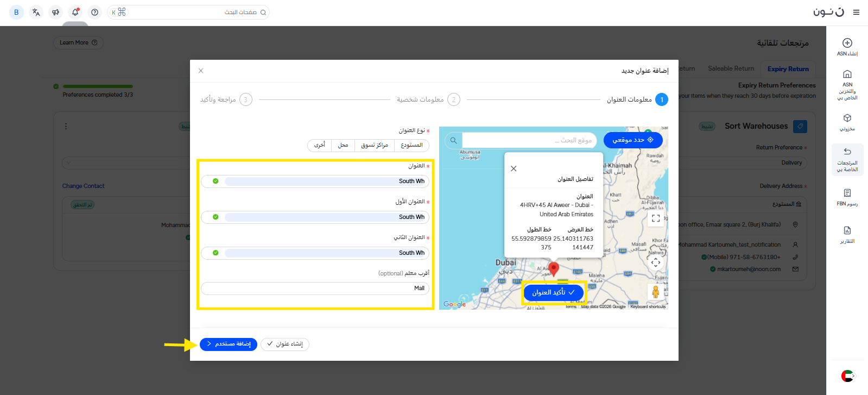This screenshot has width=868, height=395.
Task: Expand the country flag selector
Action: tap(847, 375)
